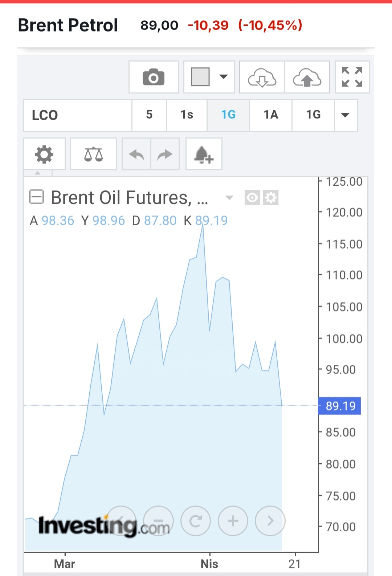Image resolution: width=392 pixels, height=576 pixels.
Task: Take a chart snapshot with the camera icon
Action: 154,77
